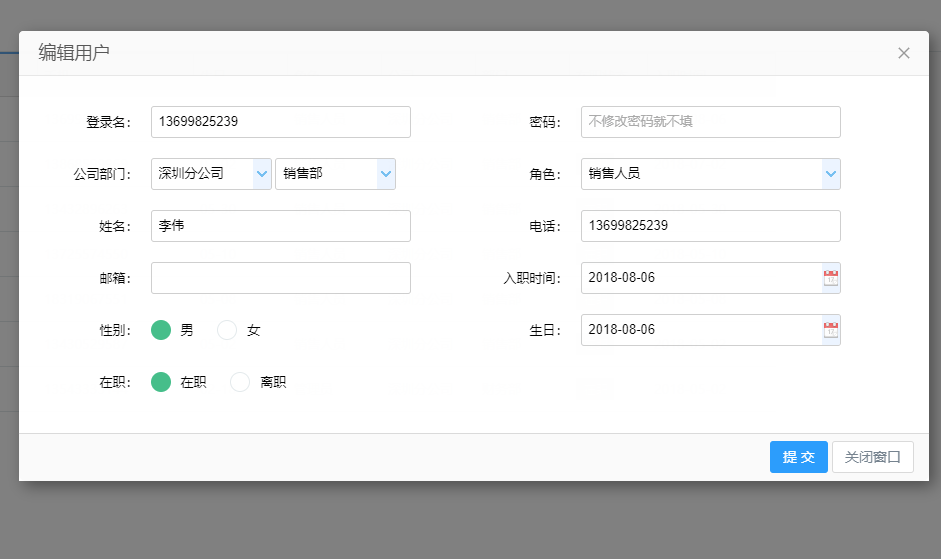
Task: Close the 编辑用户 dialog with X icon
Action: pos(904,53)
